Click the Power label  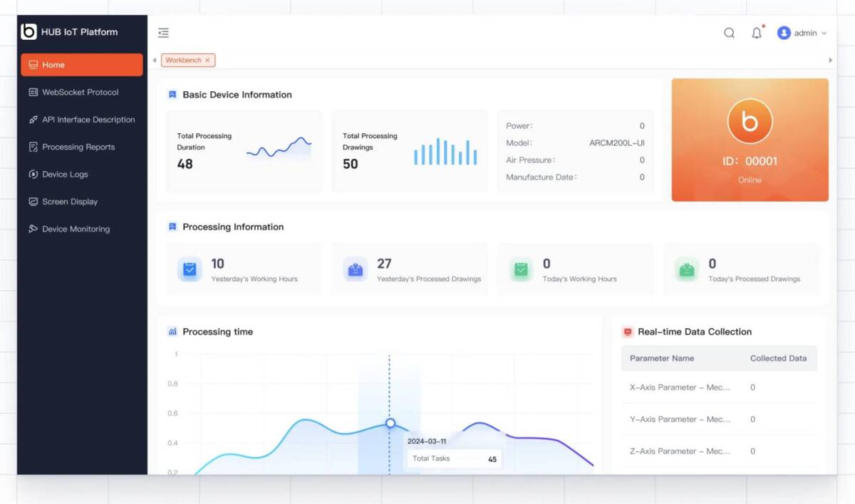pyautogui.click(x=519, y=126)
